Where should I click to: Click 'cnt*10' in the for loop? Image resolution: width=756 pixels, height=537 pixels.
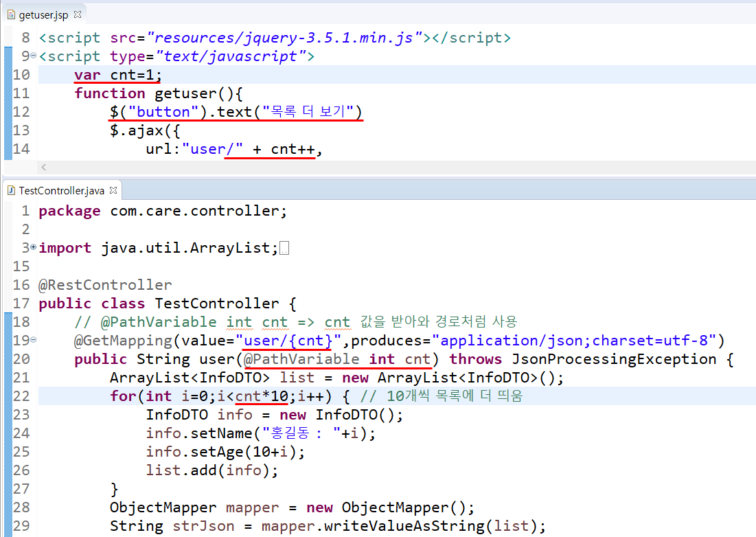click(x=262, y=396)
